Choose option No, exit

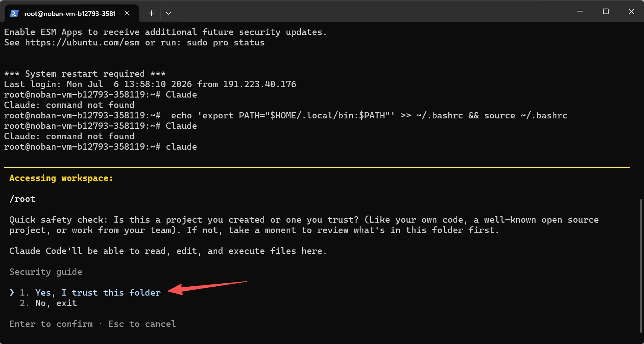pos(56,303)
